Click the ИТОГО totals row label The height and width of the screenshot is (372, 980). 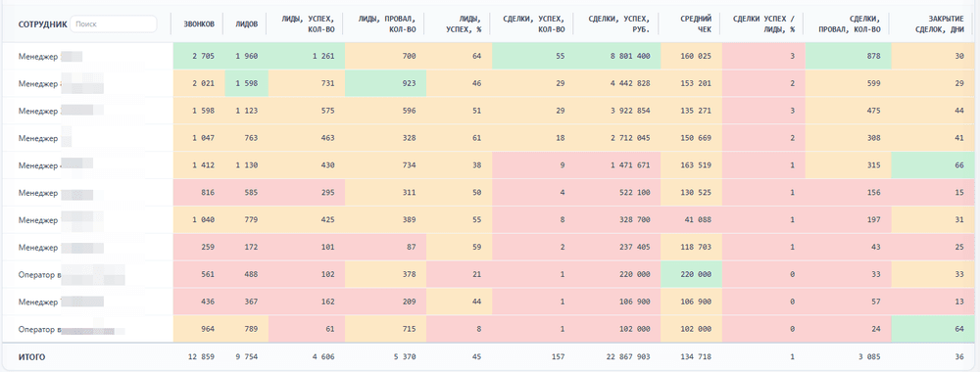tap(32, 357)
